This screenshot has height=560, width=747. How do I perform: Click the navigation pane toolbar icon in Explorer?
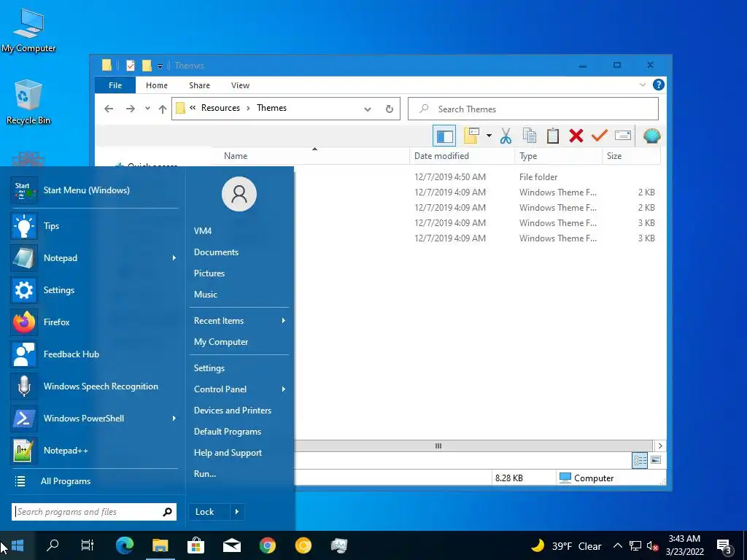(x=444, y=136)
